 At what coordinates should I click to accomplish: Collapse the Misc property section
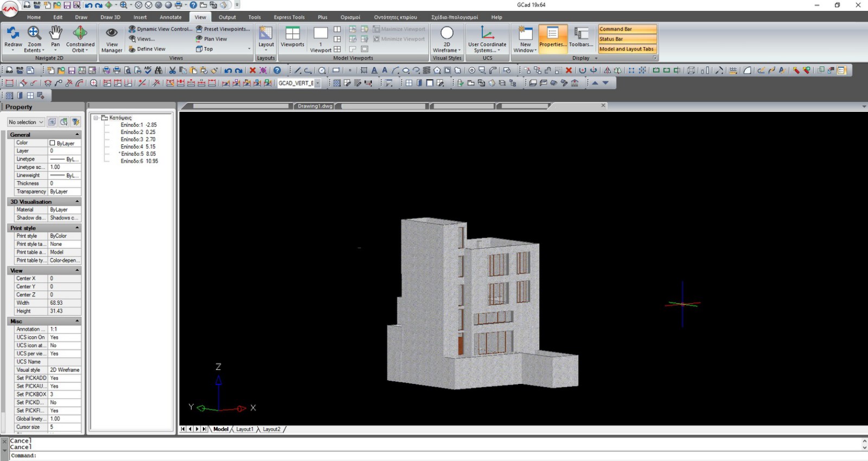(77, 321)
